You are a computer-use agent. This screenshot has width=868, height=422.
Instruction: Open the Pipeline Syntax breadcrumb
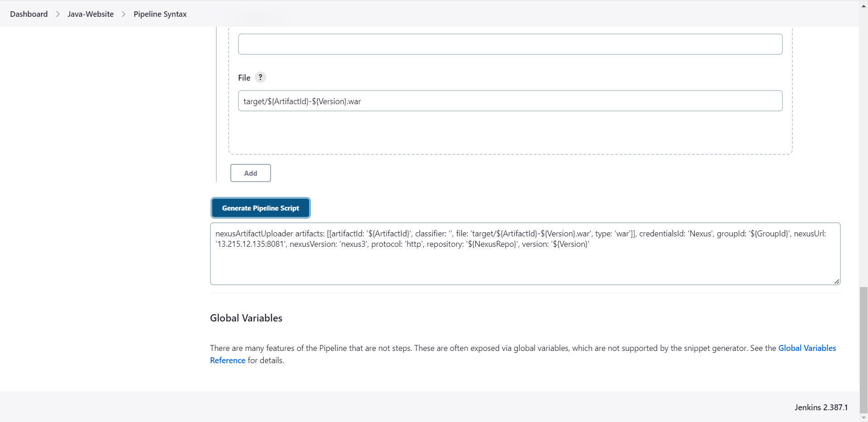click(160, 14)
